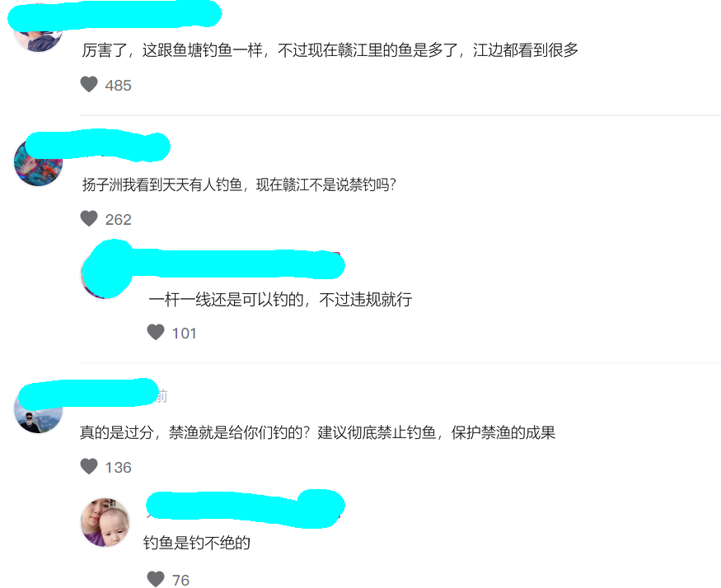Viewport: 721px width, 588px height.
Task: Click the 262 like count
Action: click(118, 220)
